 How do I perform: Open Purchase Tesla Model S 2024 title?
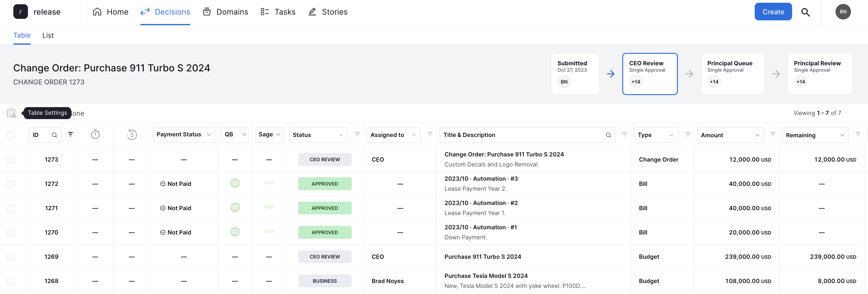(486, 276)
